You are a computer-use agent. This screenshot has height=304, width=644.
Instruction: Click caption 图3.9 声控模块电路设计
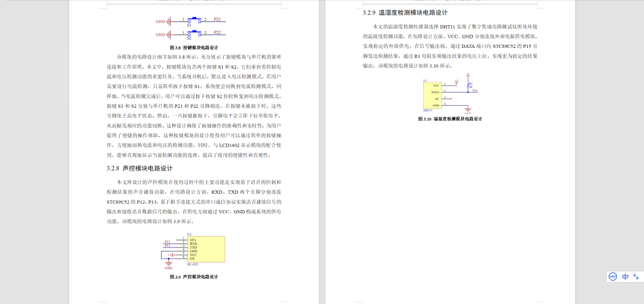[194, 277]
